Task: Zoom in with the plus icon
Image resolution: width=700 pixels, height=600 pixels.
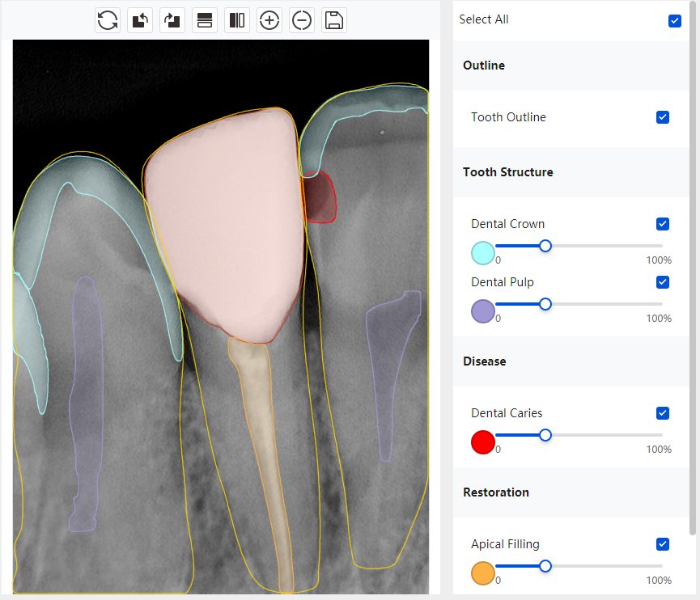Action: [x=269, y=20]
